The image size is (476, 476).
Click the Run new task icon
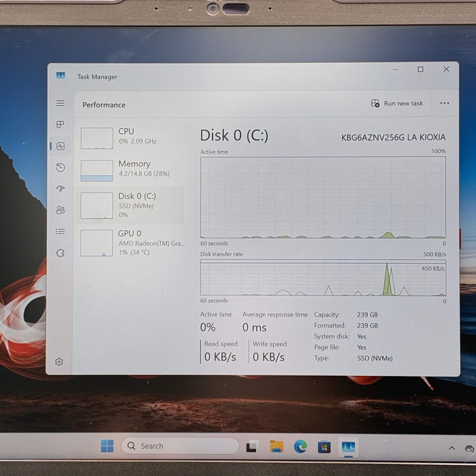(x=375, y=103)
